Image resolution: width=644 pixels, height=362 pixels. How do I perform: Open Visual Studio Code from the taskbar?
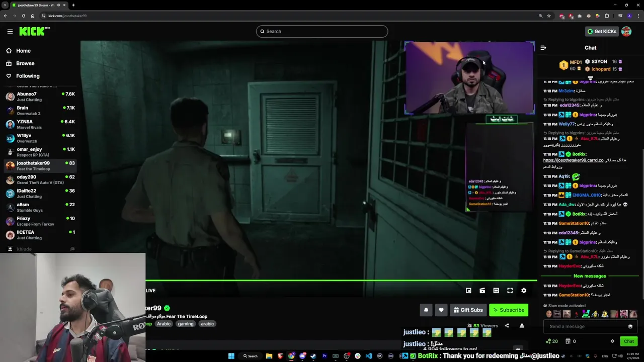tap(369, 356)
